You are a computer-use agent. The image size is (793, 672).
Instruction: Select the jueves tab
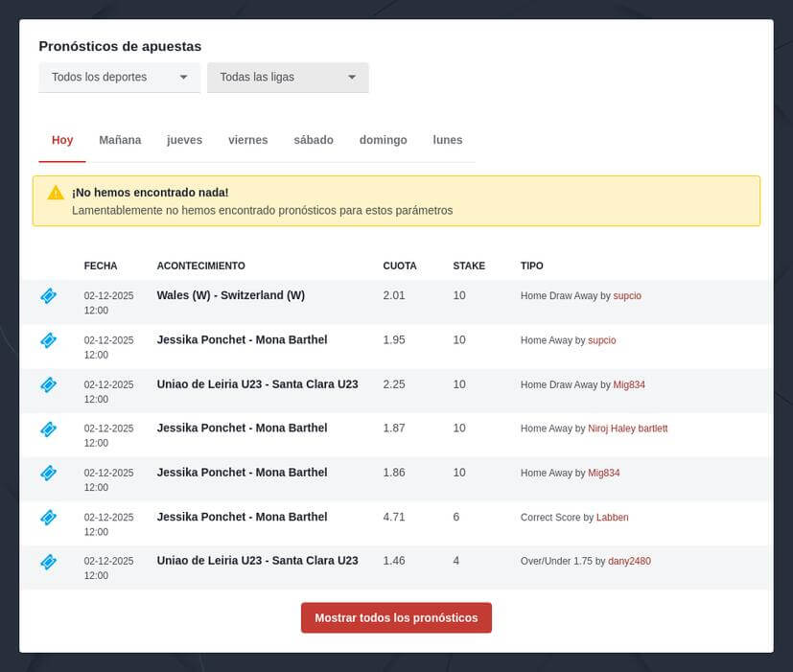click(183, 139)
